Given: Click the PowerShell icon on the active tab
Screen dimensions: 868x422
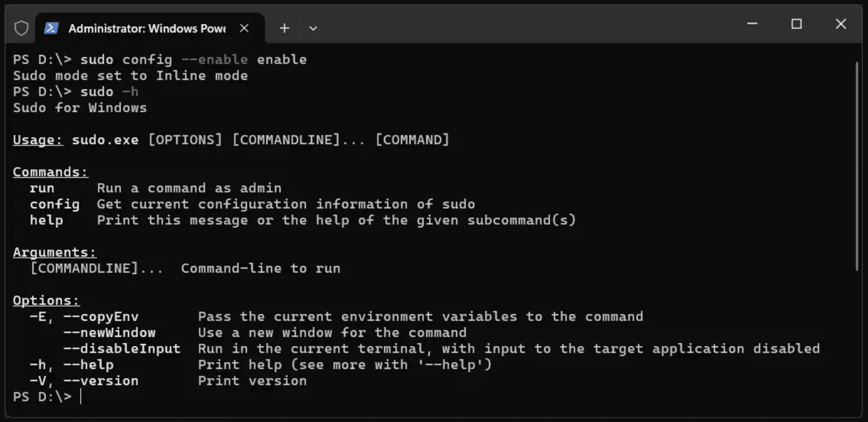Looking at the screenshot, I should click(x=51, y=28).
